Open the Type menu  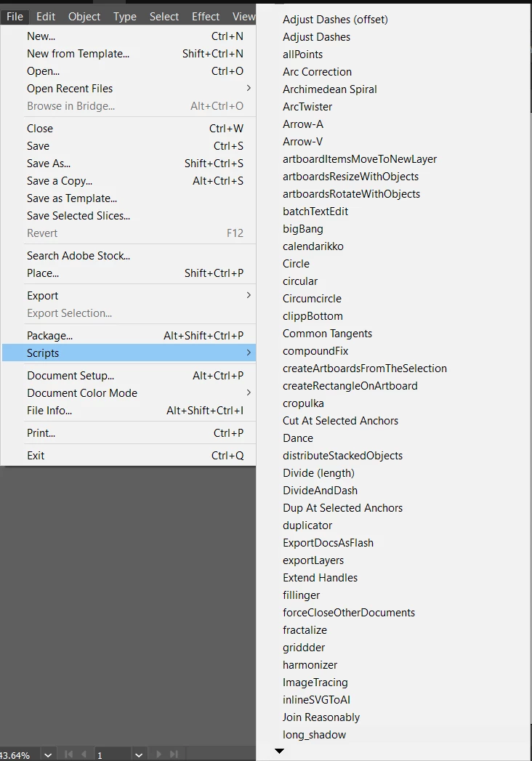(125, 17)
